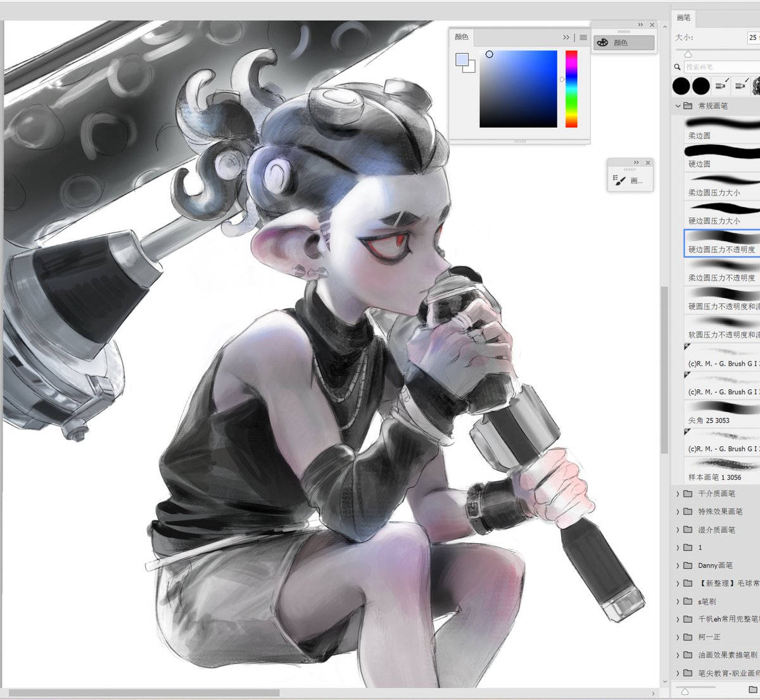Click the 笔尖教育-职业画师 folder icon

coord(688,673)
